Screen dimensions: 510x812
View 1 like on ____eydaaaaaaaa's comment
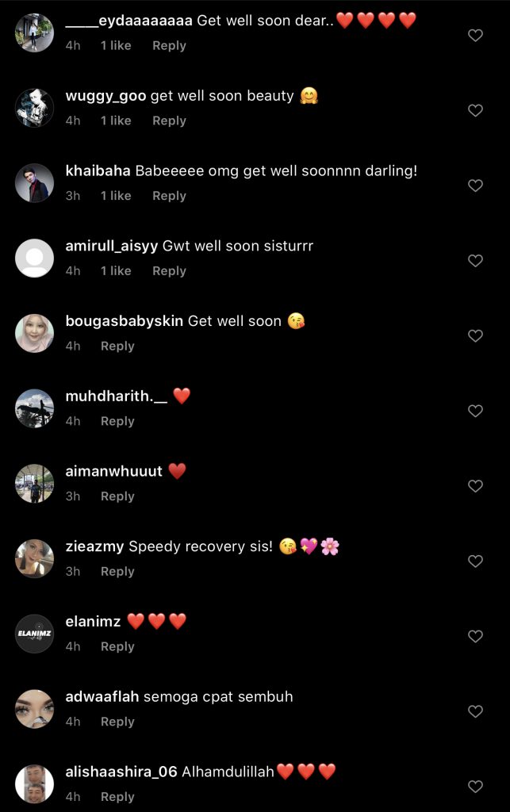pyautogui.click(x=116, y=45)
